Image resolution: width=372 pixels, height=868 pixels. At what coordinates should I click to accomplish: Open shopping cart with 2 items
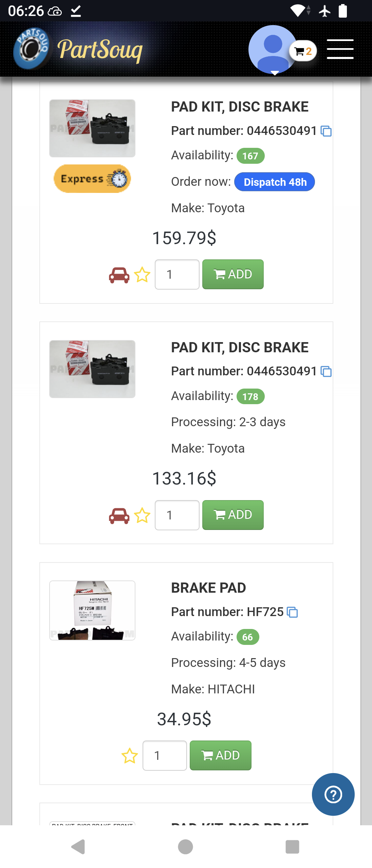tap(303, 51)
